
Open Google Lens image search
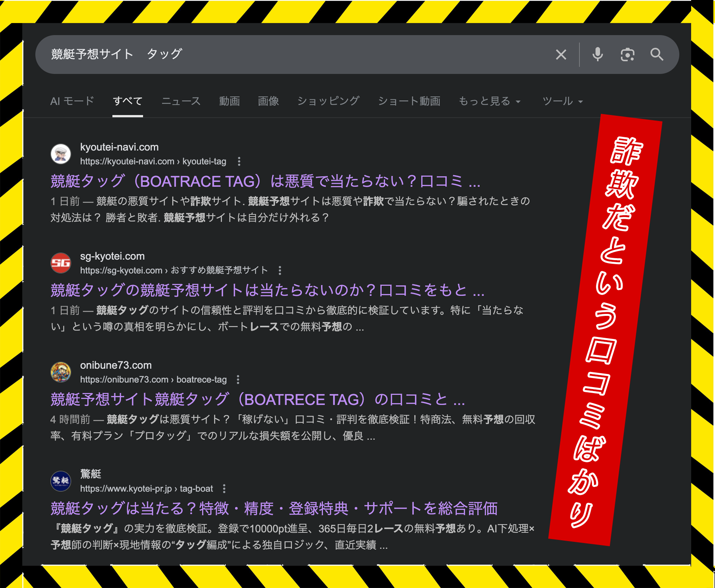pyautogui.click(x=627, y=55)
